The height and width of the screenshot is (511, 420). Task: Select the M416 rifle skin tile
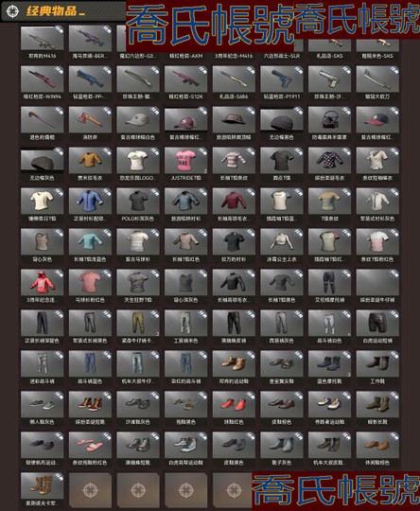tap(42, 43)
